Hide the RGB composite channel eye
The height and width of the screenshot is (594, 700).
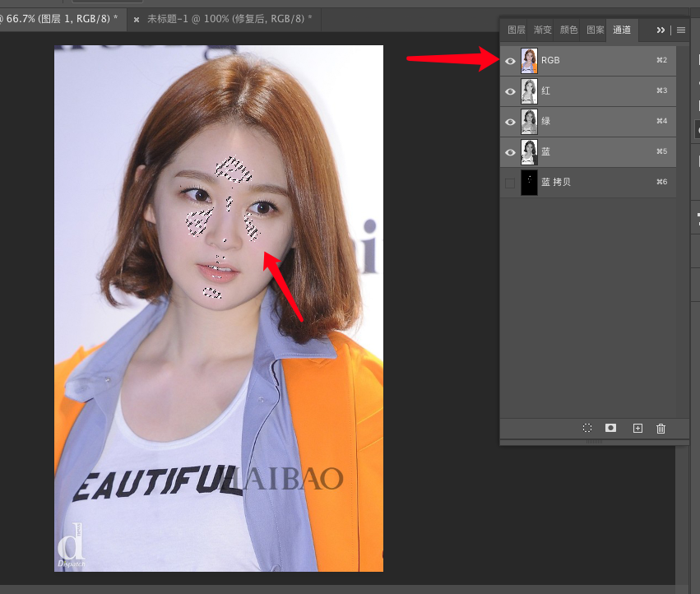[510, 61]
